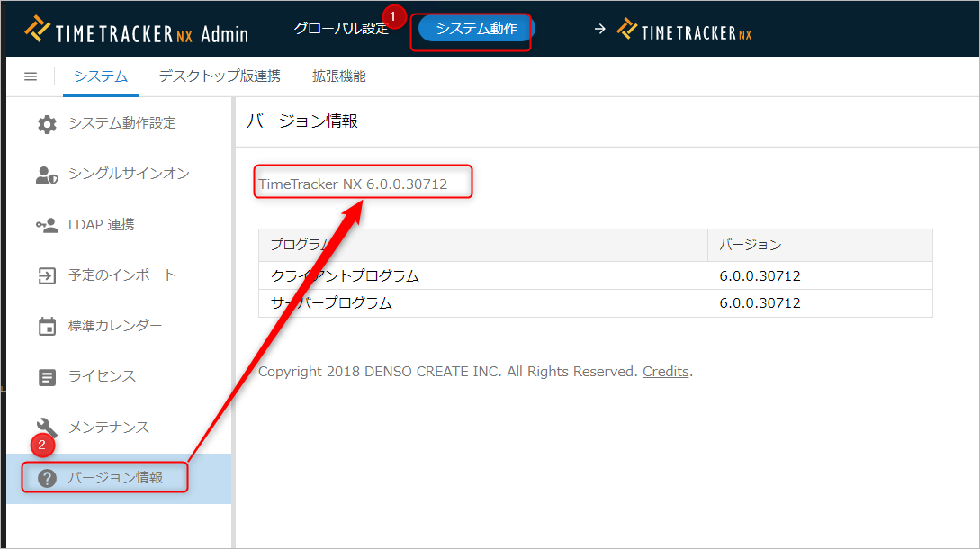980x549 pixels.
Task: Open the Credits link
Action: (665, 372)
